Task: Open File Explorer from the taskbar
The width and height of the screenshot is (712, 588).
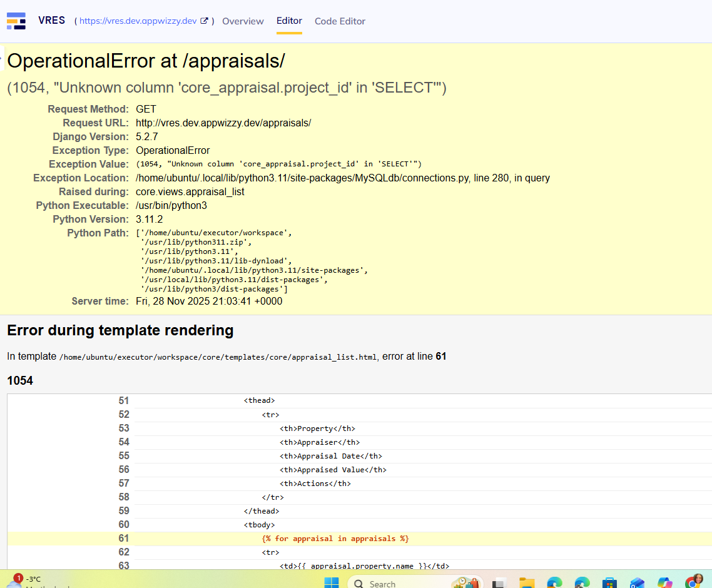Action: (527, 582)
